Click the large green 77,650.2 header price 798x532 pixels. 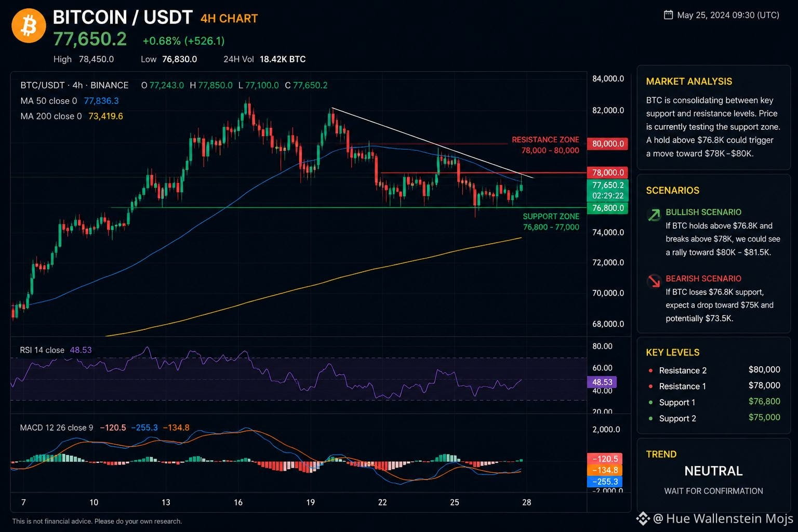tap(90, 39)
